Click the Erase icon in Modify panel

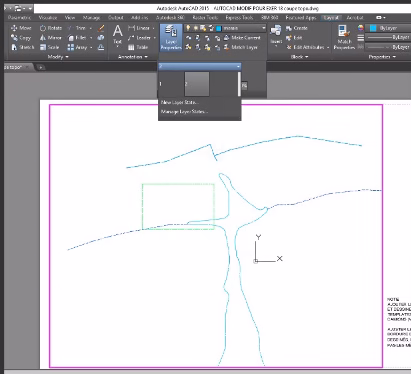click(101, 28)
